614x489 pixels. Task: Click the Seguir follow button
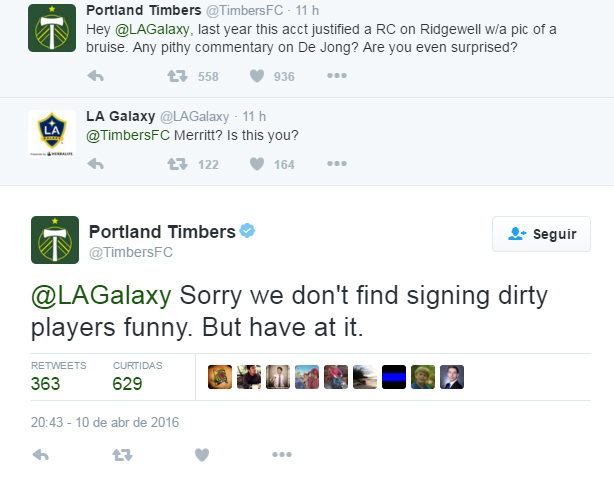(542, 234)
